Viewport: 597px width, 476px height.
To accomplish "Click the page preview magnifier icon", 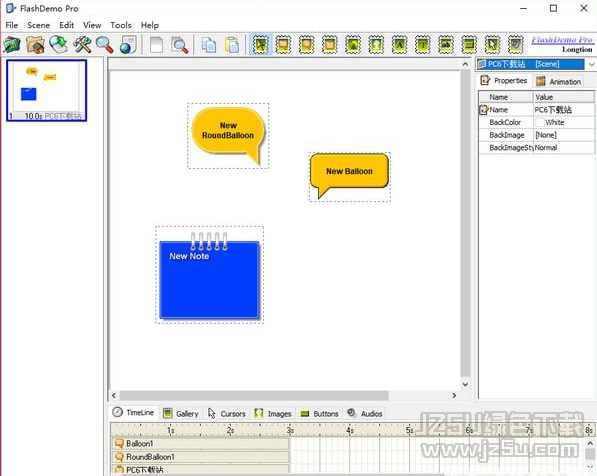I will [x=180, y=45].
